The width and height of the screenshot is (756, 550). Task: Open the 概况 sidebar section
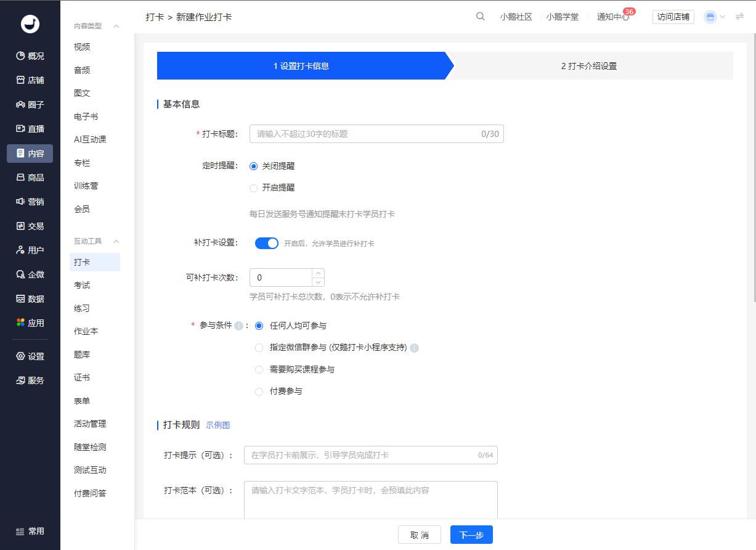29,55
